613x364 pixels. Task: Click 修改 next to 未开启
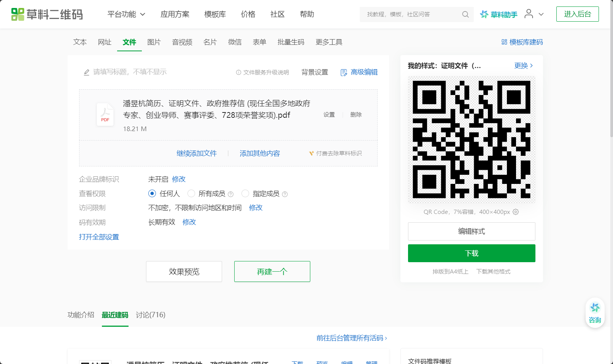coord(179,179)
